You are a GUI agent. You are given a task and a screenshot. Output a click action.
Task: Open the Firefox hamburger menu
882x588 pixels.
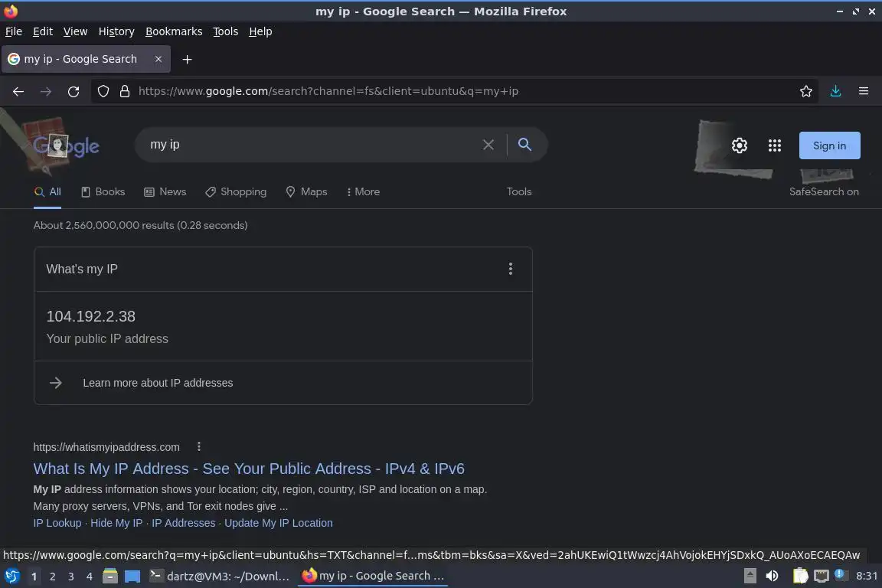(864, 91)
